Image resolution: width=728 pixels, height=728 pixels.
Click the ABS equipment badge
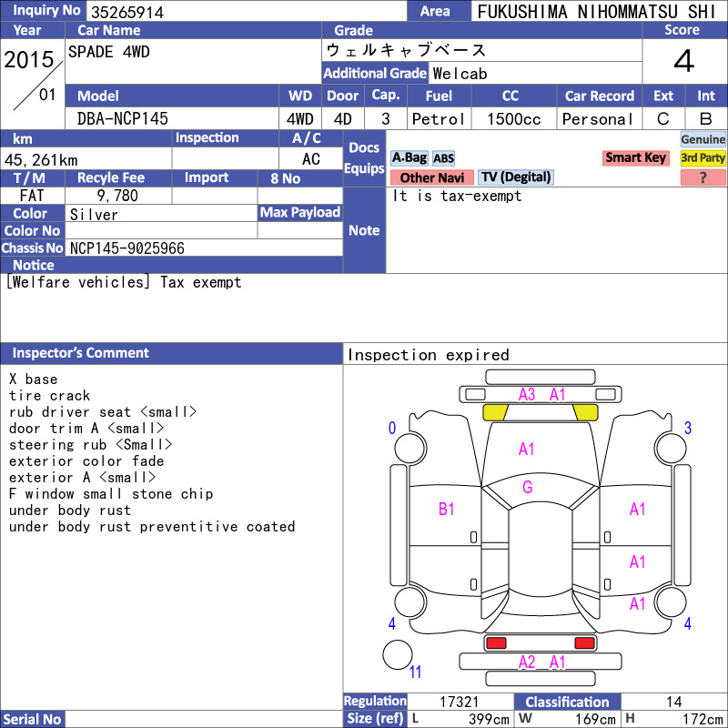click(x=443, y=158)
